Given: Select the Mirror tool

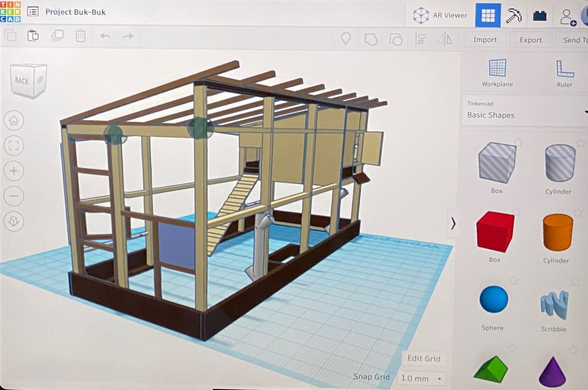Looking at the screenshot, I should click(445, 40).
